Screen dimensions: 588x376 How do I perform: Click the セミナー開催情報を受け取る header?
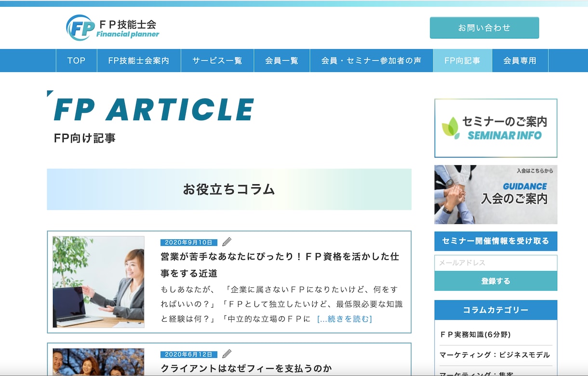pos(495,241)
